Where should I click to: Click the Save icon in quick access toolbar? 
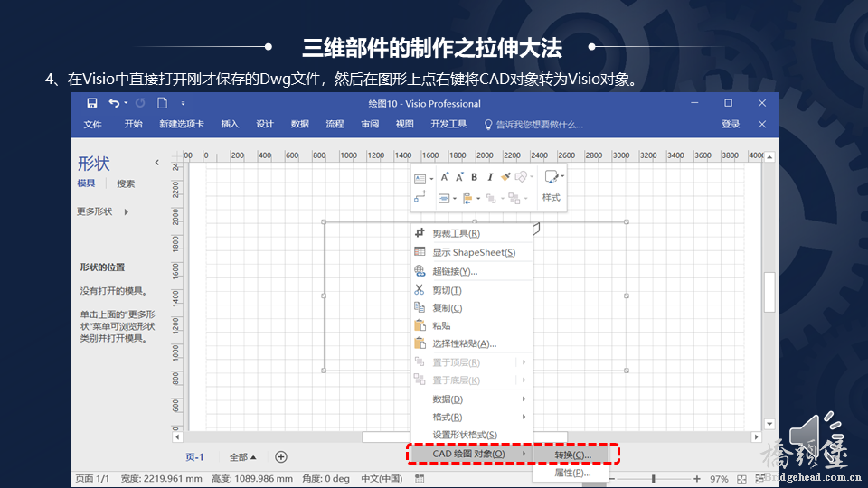[x=92, y=103]
